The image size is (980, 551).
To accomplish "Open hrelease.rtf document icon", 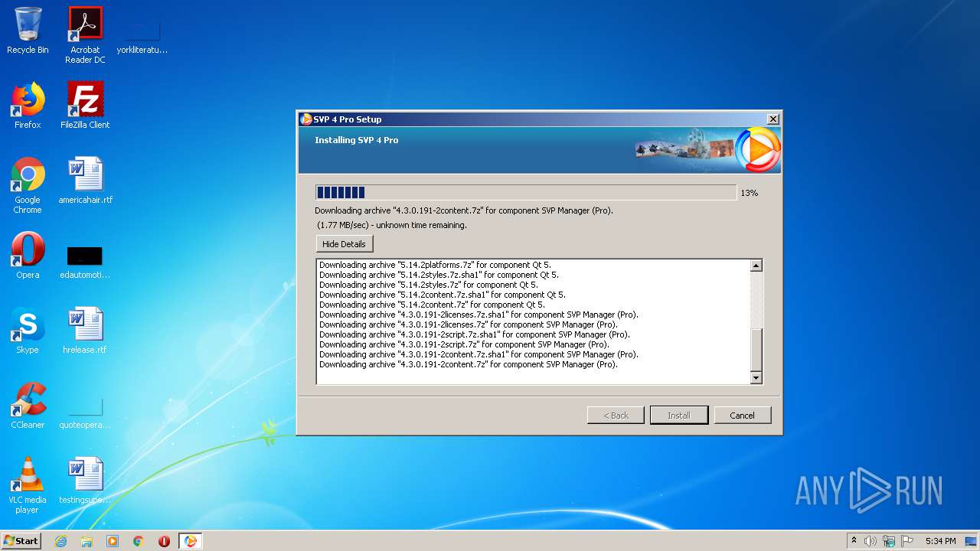I will [85, 331].
